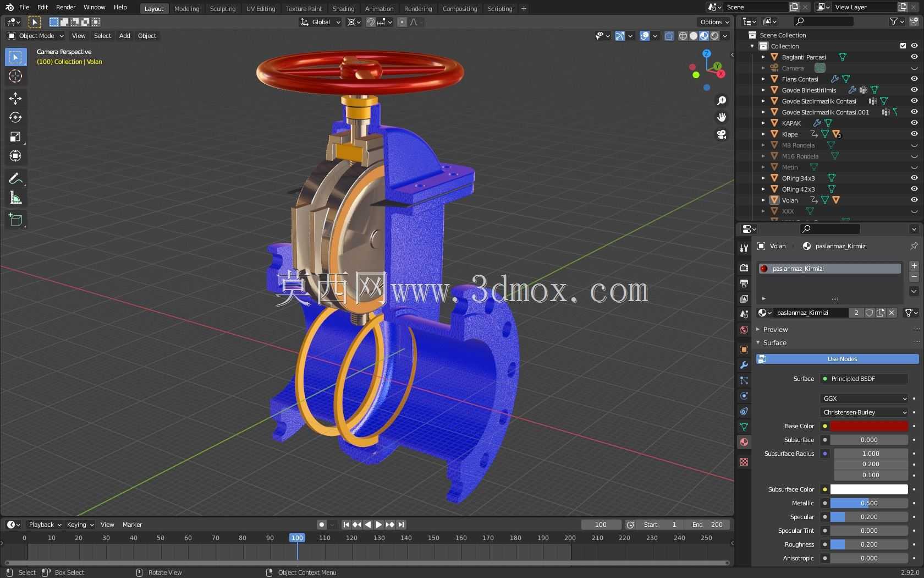
Task: Open the Output properties tab
Action: pyautogui.click(x=744, y=283)
